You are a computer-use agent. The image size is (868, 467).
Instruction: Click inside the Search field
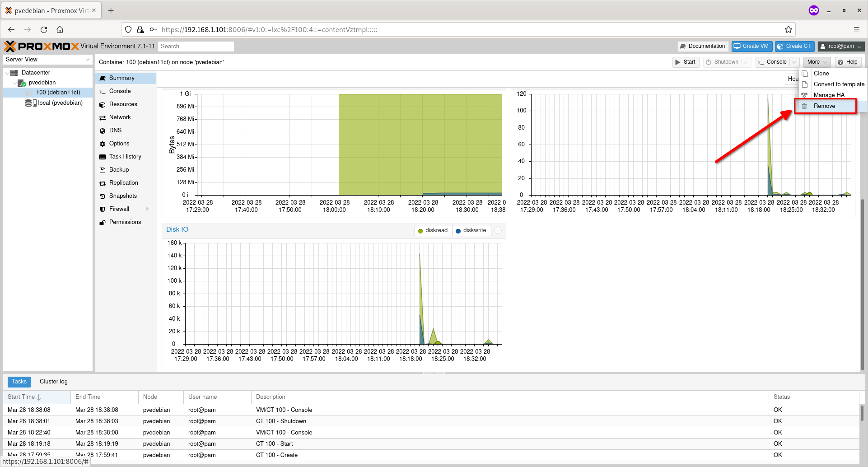[x=196, y=46]
